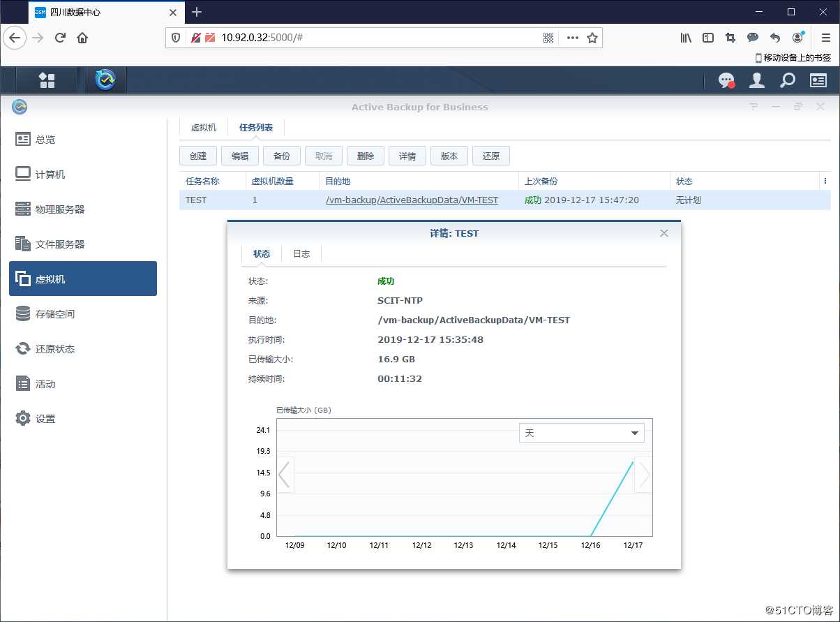Reload the current browser page

pyautogui.click(x=60, y=38)
